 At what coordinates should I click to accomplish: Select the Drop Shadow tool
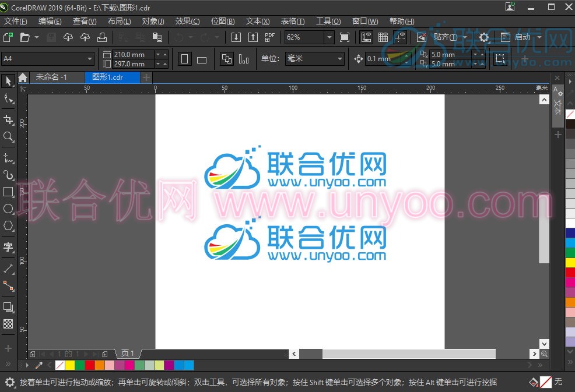click(x=8, y=307)
